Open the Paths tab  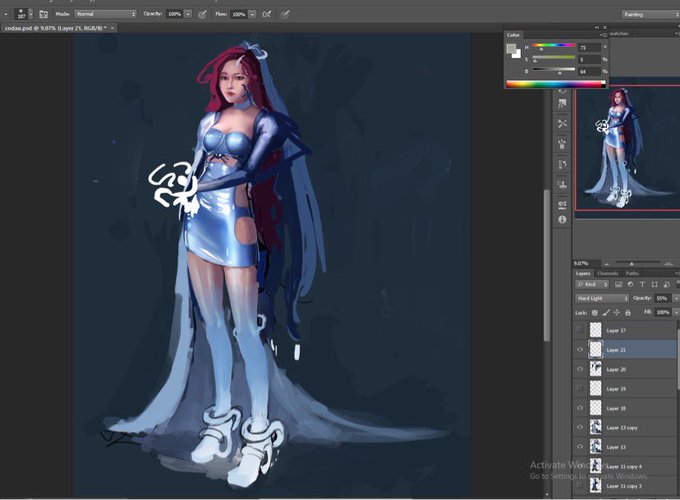(x=632, y=274)
